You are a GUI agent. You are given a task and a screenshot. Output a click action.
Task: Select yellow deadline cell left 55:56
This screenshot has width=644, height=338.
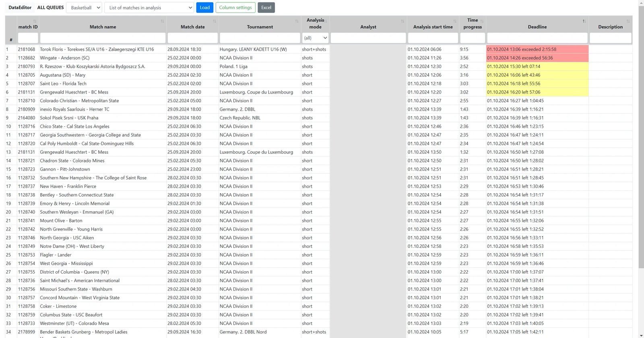537,84
